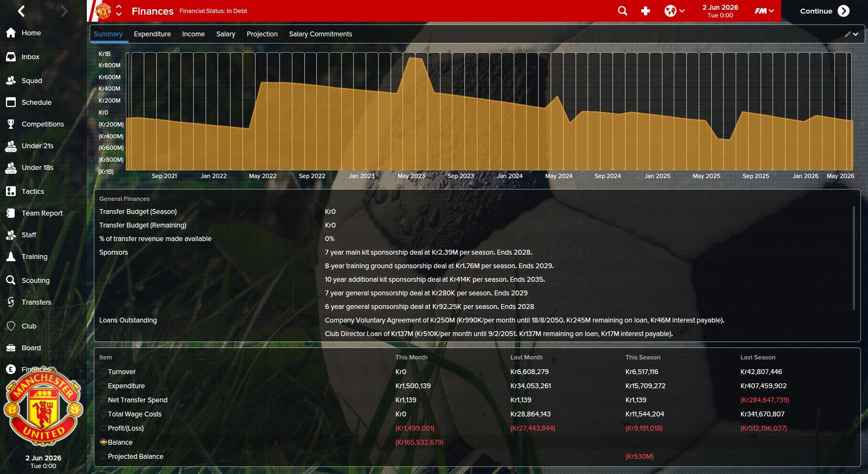Go back using the left arrow
Screen dimensions: 868x474
coord(22,11)
